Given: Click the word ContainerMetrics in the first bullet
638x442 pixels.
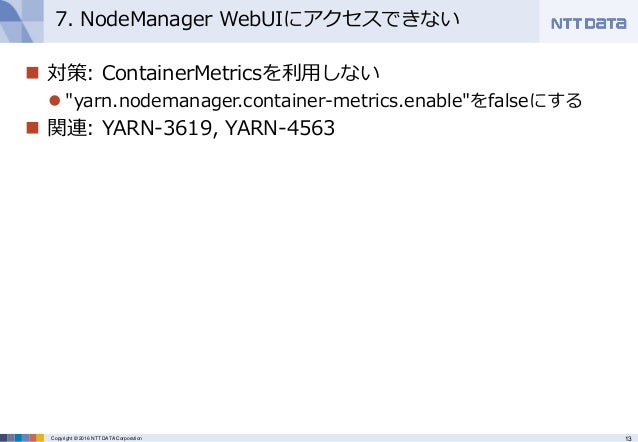Looking at the screenshot, I should click(181, 73).
